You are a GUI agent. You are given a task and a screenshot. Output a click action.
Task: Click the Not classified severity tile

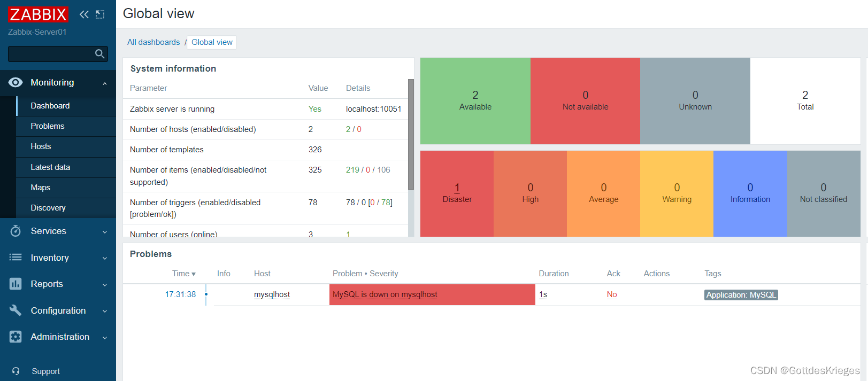click(x=824, y=193)
